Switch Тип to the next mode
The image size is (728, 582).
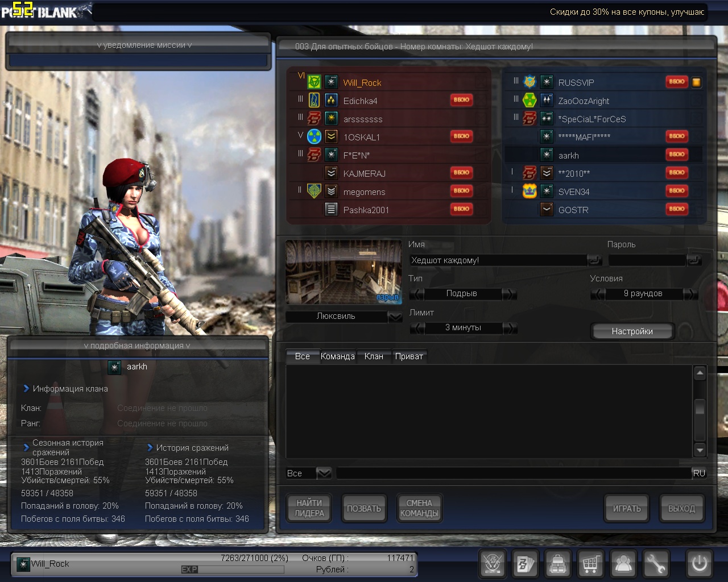pyautogui.click(x=510, y=294)
